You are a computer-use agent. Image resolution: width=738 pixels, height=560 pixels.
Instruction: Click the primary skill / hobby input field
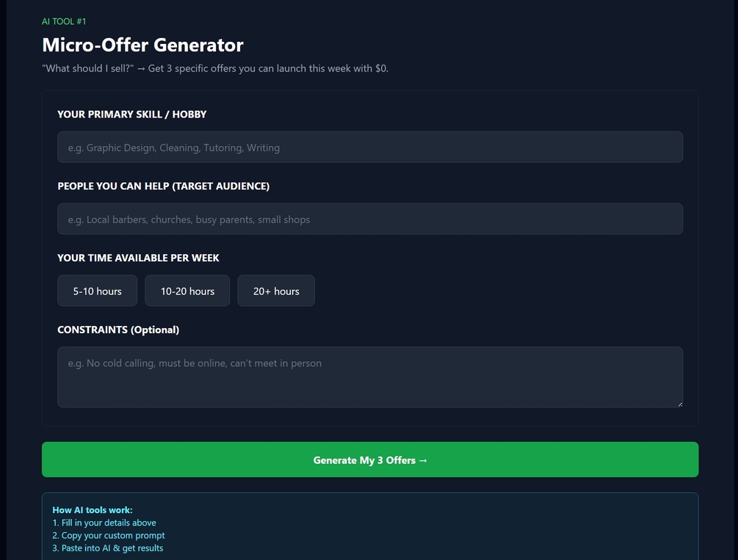(x=369, y=148)
